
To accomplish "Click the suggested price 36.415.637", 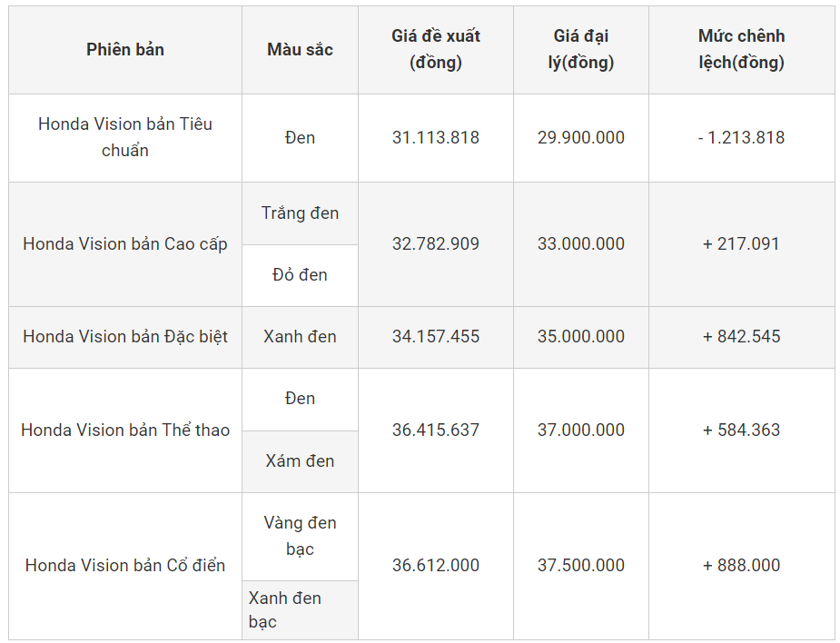I will (436, 430).
